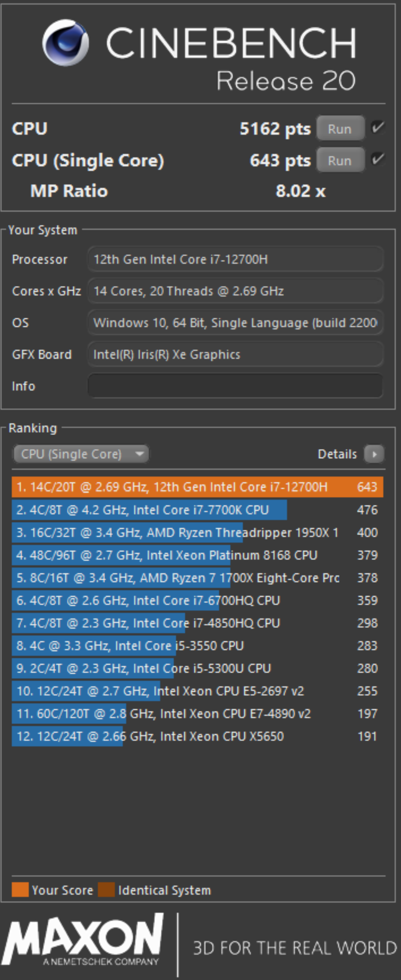This screenshot has height=980, width=401.
Task: Click the brown Identical System legend swatch
Action: point(106,889)
